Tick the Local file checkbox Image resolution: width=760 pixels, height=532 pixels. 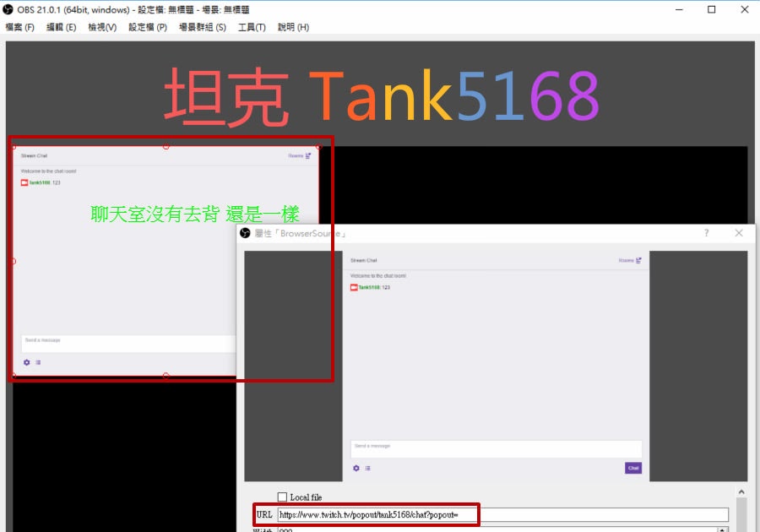(282, 497)
